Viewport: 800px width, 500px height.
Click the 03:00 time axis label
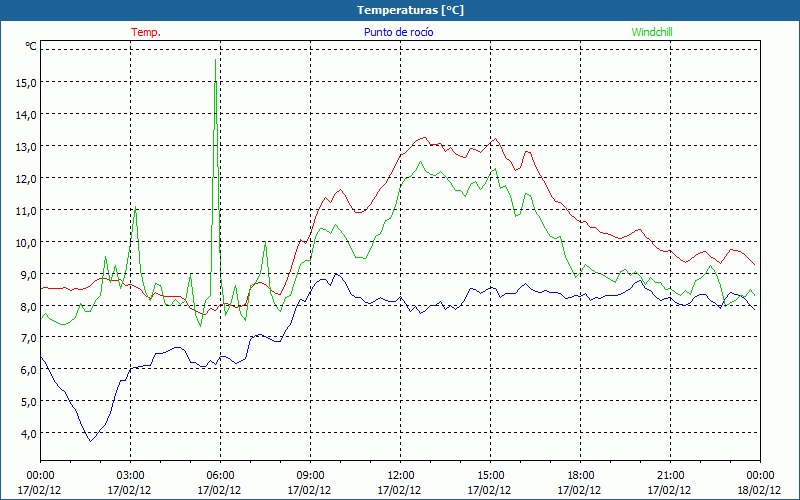click(130, 476)
